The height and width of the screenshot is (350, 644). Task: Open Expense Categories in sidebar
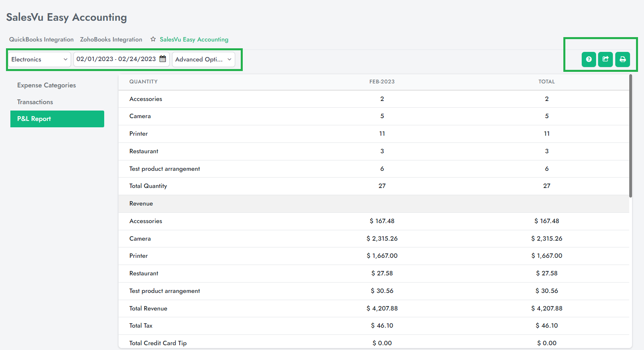57,85
